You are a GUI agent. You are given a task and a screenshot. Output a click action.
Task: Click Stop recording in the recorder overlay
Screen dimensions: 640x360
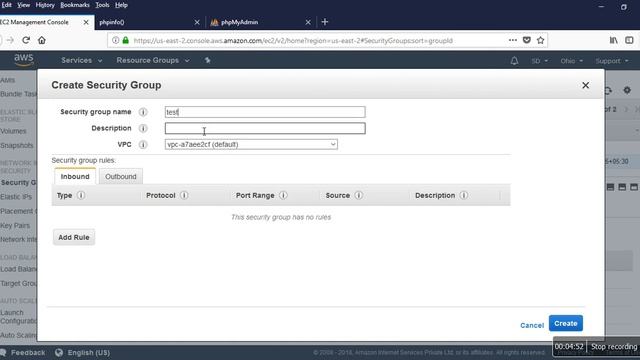(613, 347)
